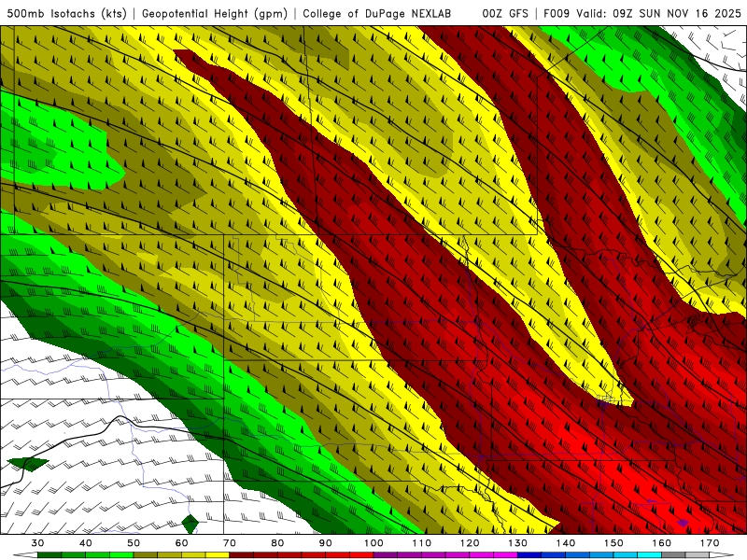Viewport: 747px width, 560px height.
Task: Click the 70 label on the color scale
Action: coord(230,543)
